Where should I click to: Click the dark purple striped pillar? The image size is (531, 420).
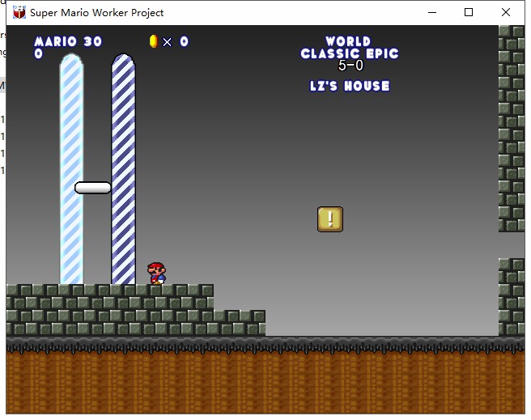coord(123,169)
